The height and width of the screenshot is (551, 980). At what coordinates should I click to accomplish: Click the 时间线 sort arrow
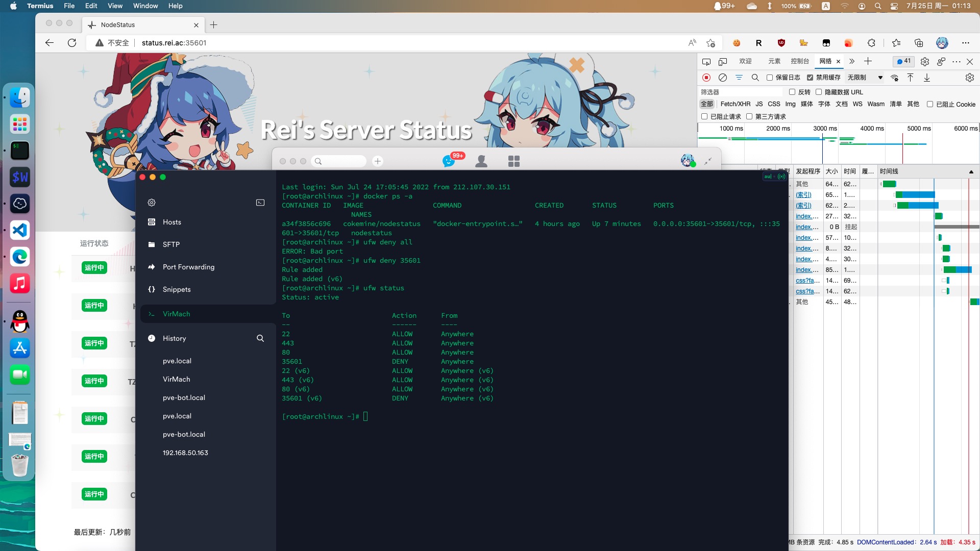(x=971, y=171)
